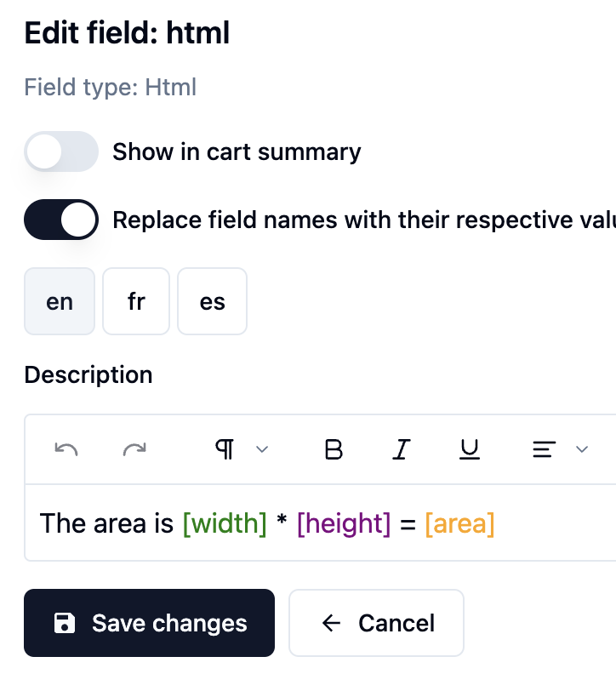Click the text alignment icon

(x=544, y=448)
